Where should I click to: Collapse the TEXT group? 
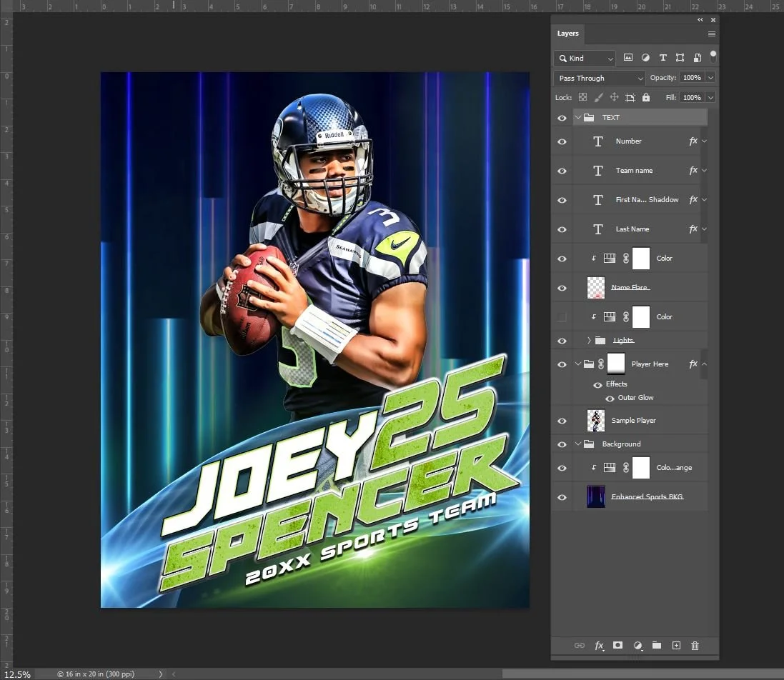pos(578,117)
